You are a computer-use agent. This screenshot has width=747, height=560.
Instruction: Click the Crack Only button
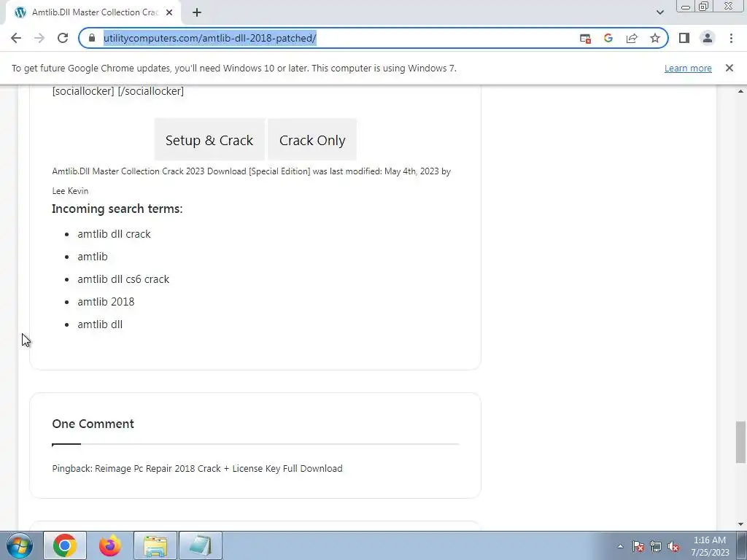[312, 140]
